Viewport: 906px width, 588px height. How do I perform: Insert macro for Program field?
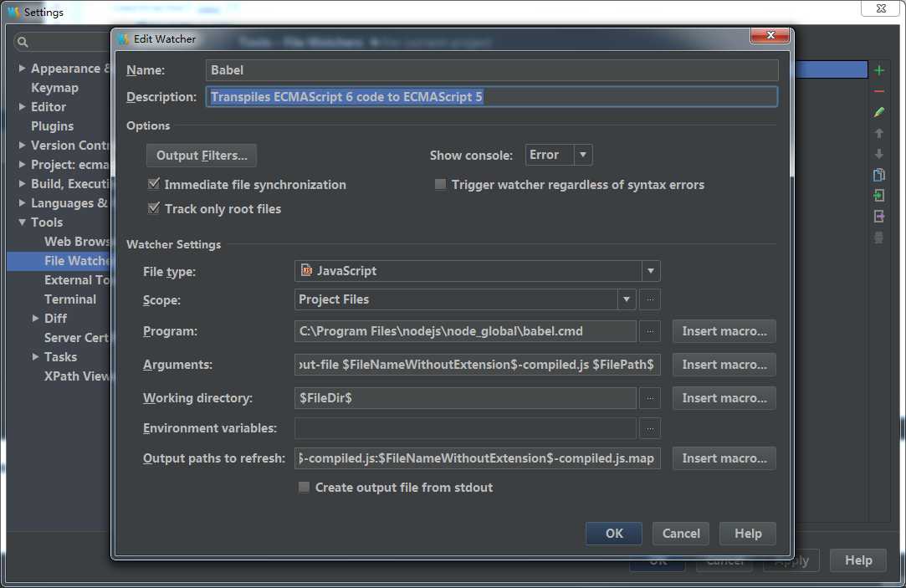tap(724, 331)
